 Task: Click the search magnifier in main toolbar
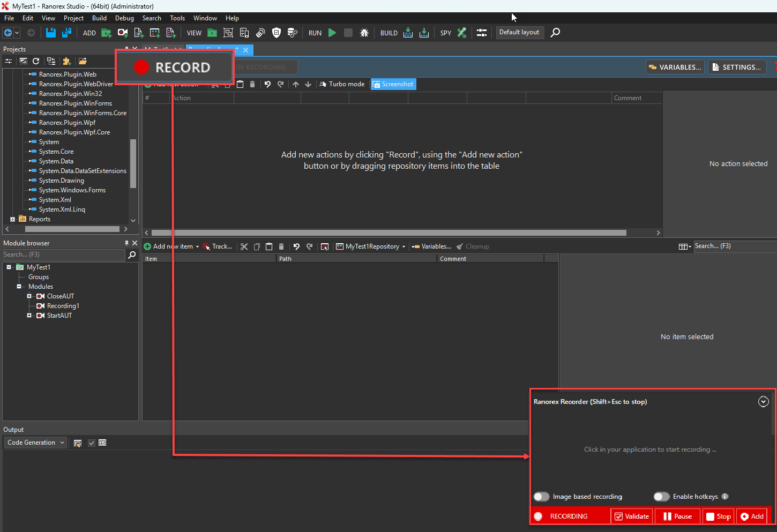(x=555, y=33)
